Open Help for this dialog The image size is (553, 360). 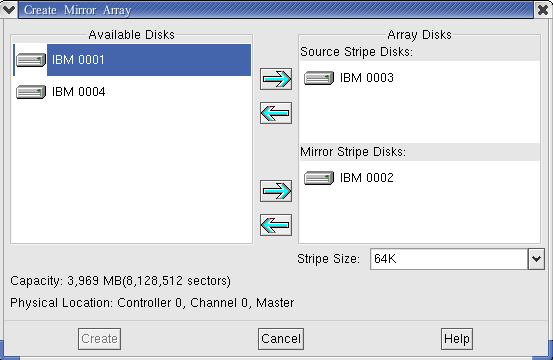click(x=457, y=339)
